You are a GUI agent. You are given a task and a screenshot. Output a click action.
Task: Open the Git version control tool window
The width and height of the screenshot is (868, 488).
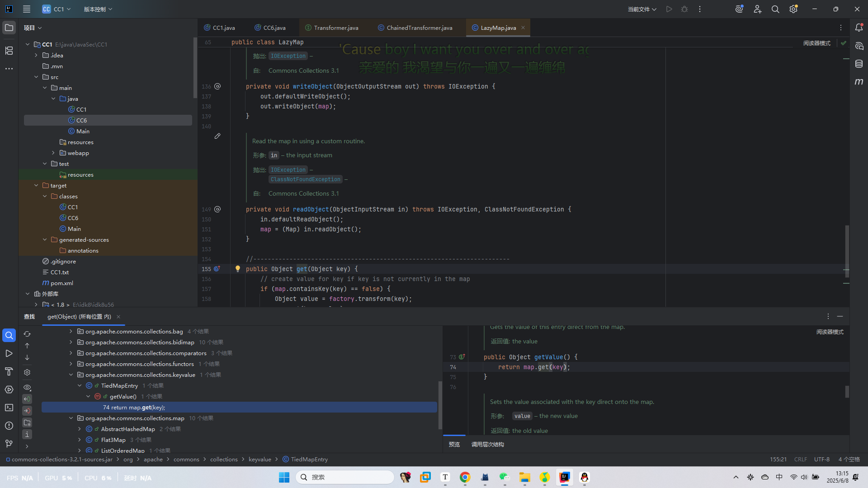[x=9, y=444]
